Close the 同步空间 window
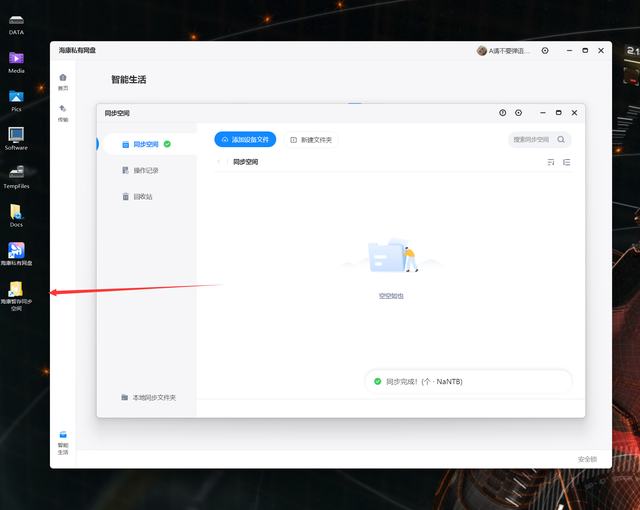Viewport: 640px width, 510px height. [574, 113]
